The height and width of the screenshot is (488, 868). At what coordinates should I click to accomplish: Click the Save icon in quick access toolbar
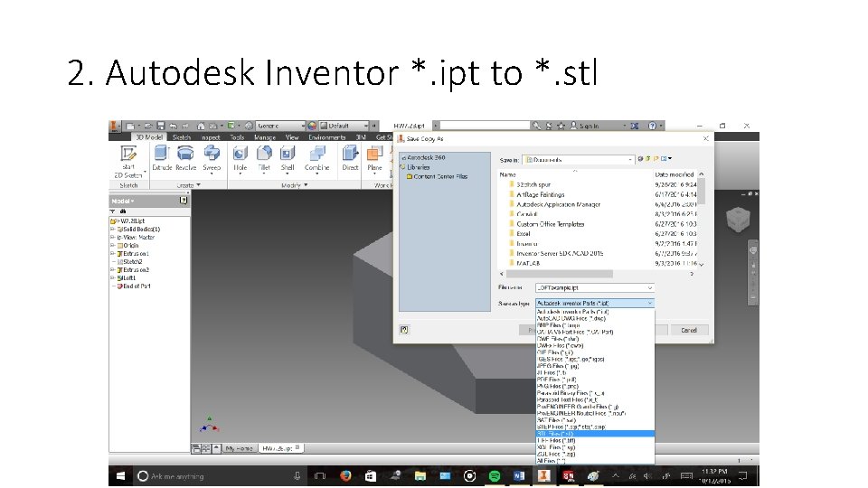tap(161, 127)
